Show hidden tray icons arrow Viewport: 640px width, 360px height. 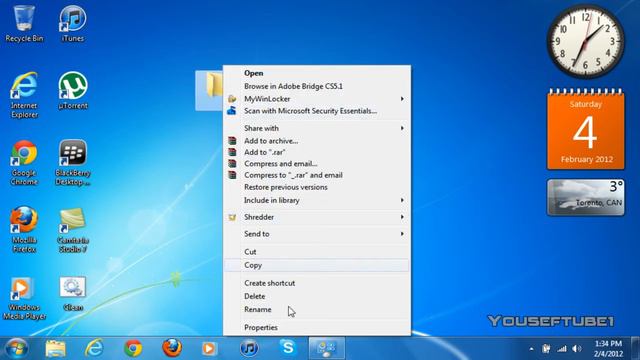pyautogui.click(x=531, y=349)
